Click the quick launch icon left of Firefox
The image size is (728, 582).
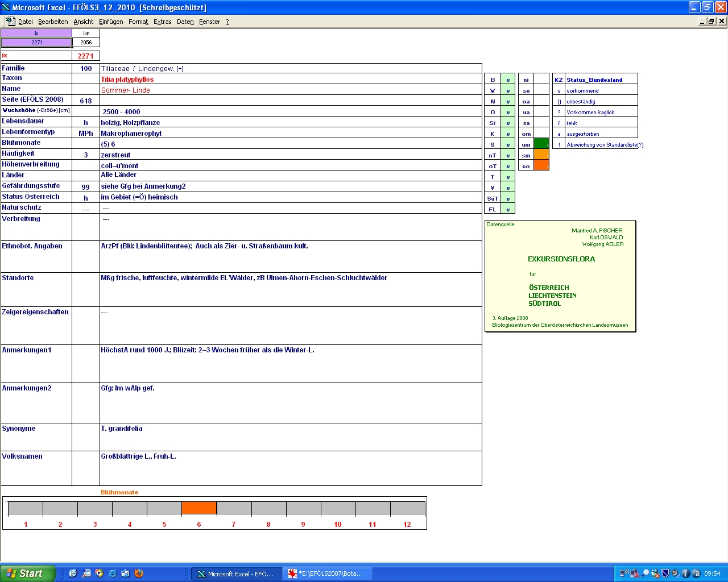coord(125,573)
